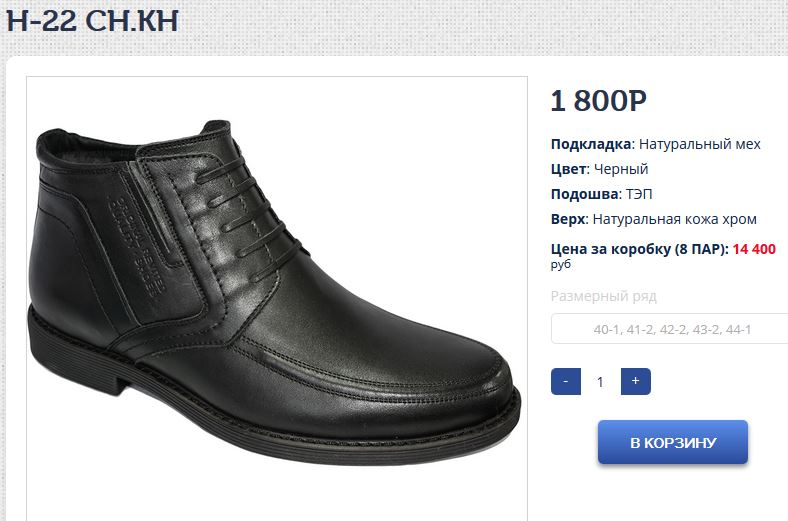
Task: Click the Цвет label
Action: click(566, 169)
